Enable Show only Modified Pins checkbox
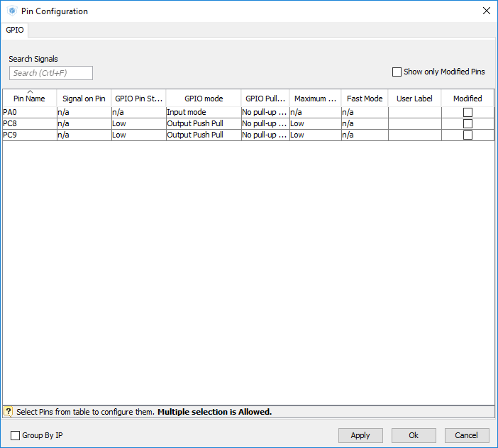498x448 pixels. [x=397, y=72]
